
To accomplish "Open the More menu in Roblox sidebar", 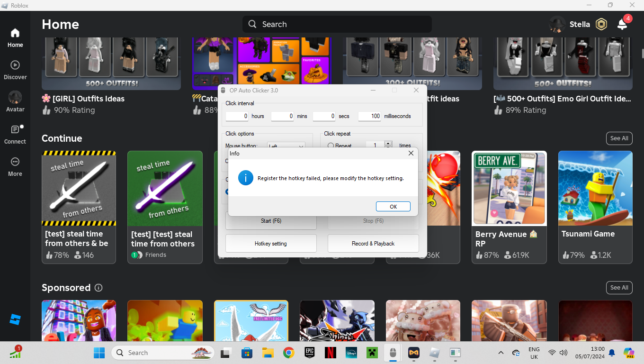I will click(15, 167).
